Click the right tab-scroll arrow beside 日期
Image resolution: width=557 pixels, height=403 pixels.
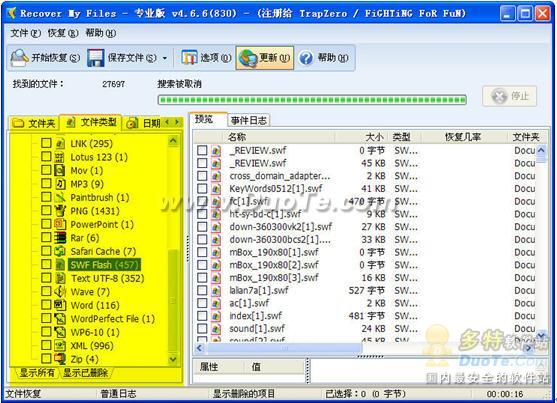[177, 122]
